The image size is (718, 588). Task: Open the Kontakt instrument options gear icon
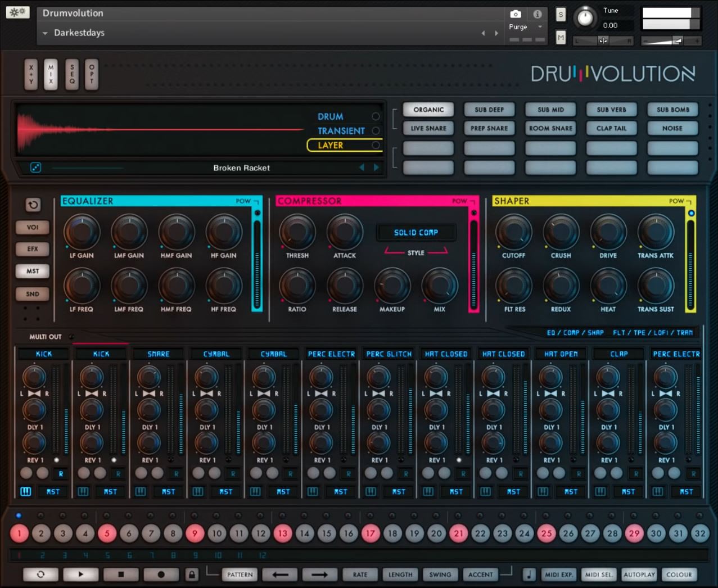tap(17, 12)
